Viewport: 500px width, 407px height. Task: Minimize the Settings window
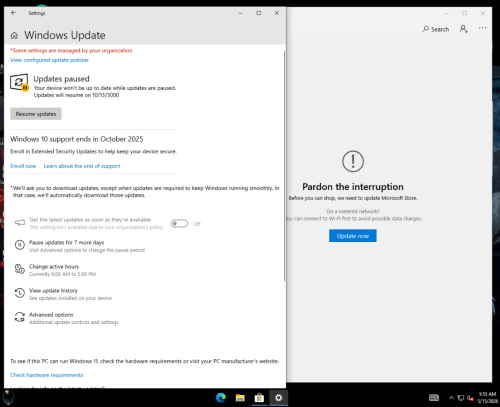tap(241, 13)
